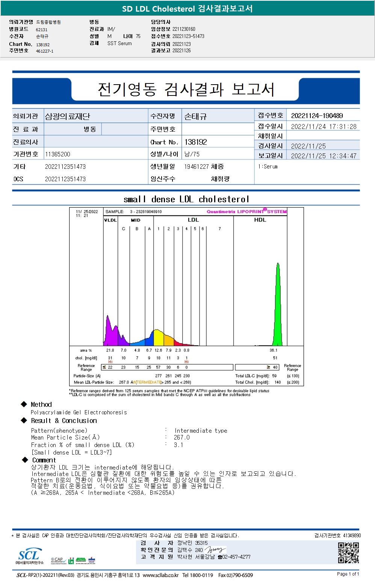Screen dimensions: 375x588
Task: Click the customer support name '박사현'
Action: click(x=185, y=557)
